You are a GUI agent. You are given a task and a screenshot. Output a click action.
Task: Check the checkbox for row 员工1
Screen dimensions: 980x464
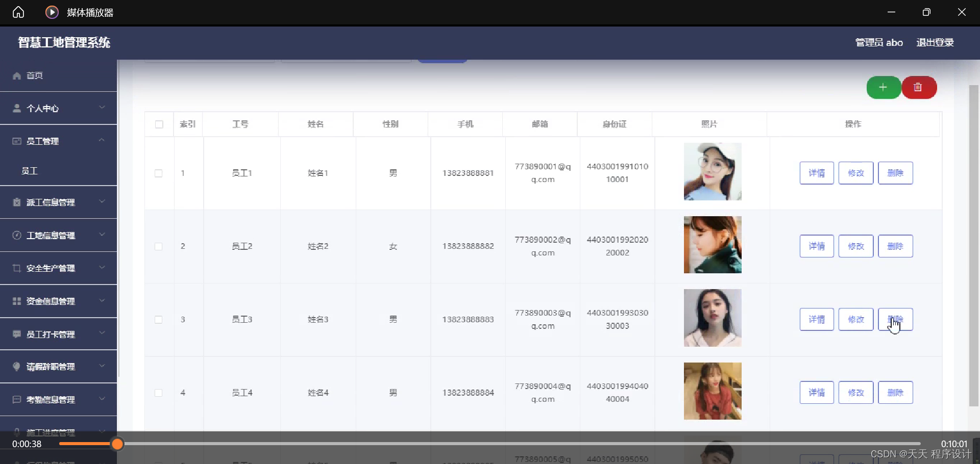[159, 173]
